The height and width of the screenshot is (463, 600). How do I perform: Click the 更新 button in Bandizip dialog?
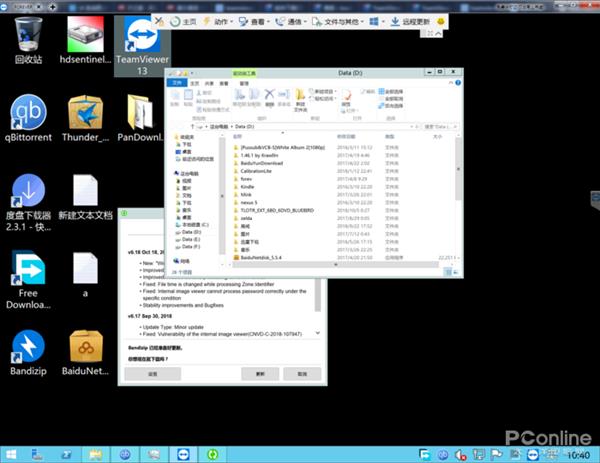coord(260,372)
